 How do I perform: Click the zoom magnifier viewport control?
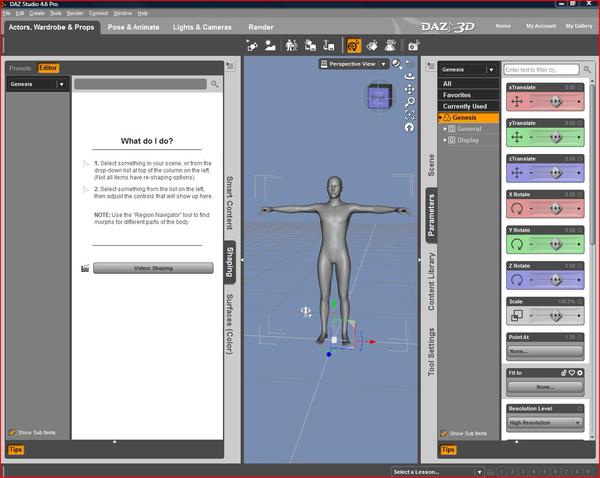point(409,102)
